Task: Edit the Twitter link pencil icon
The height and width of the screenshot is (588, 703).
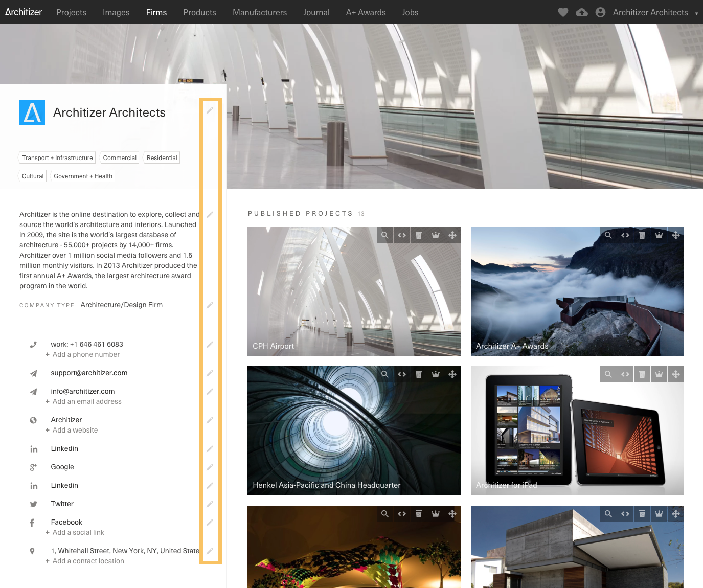Action: pyautogui.click(x=210, y=504)
